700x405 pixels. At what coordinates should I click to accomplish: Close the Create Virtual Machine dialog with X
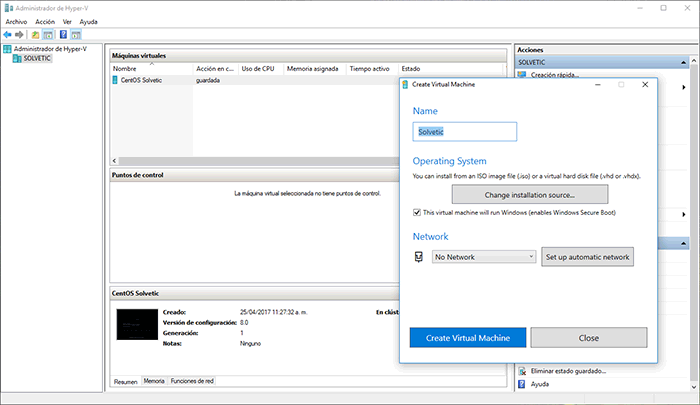(645, 84)
